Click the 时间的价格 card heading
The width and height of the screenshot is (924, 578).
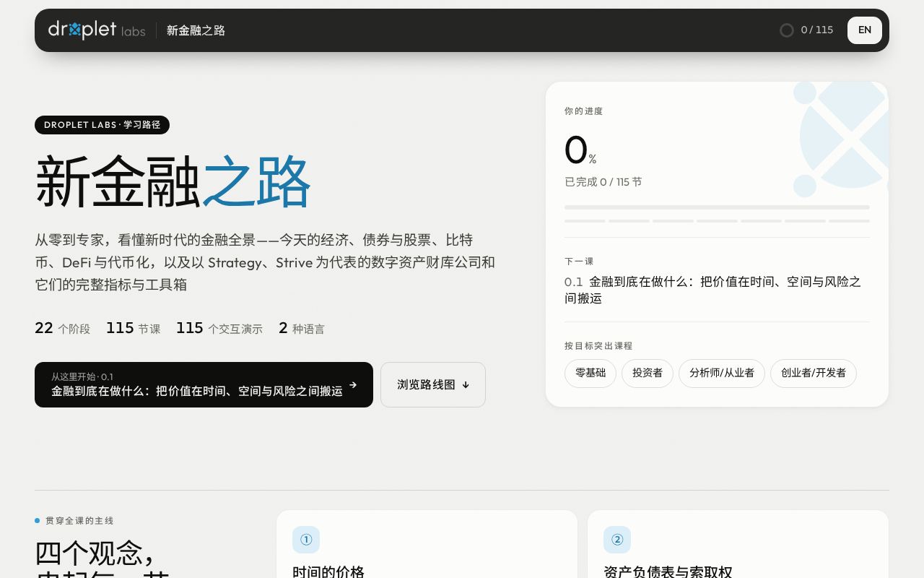[328, 572]
